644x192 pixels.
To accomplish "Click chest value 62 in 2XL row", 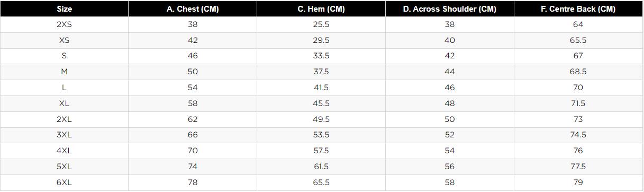I will pos(193,119).
